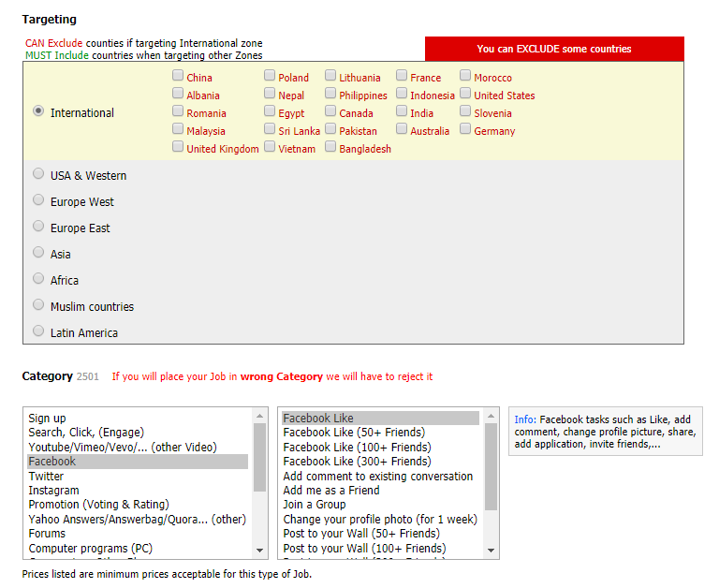Select the Facebook category
This screenshot has height=588, width=719.
(138, 462)
